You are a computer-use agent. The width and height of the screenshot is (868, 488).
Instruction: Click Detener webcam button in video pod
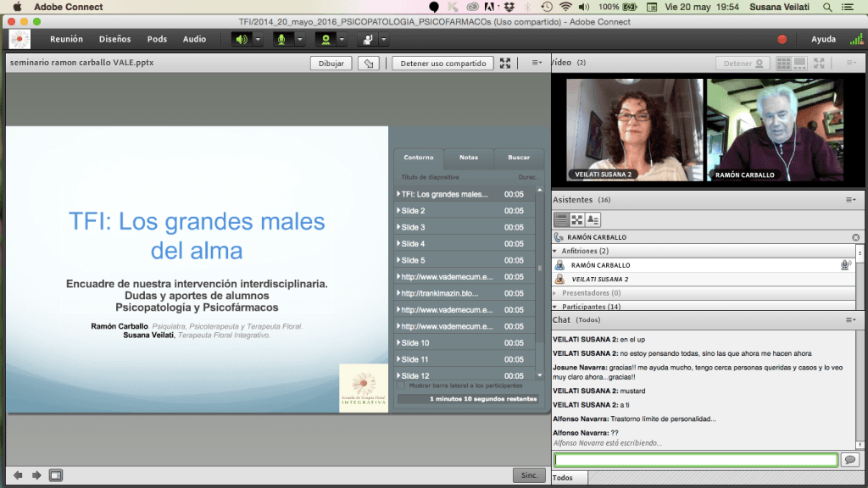click(x=743, y=63)
